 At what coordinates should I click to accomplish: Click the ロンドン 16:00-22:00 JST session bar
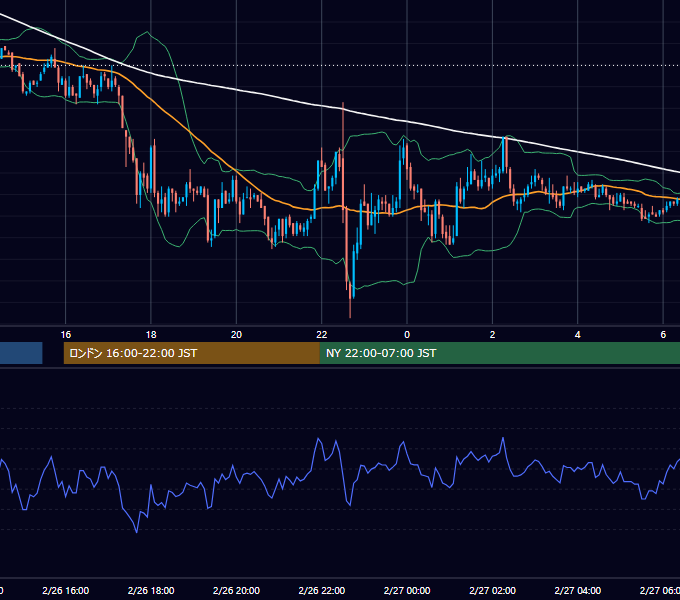click(x=192, y=353)
